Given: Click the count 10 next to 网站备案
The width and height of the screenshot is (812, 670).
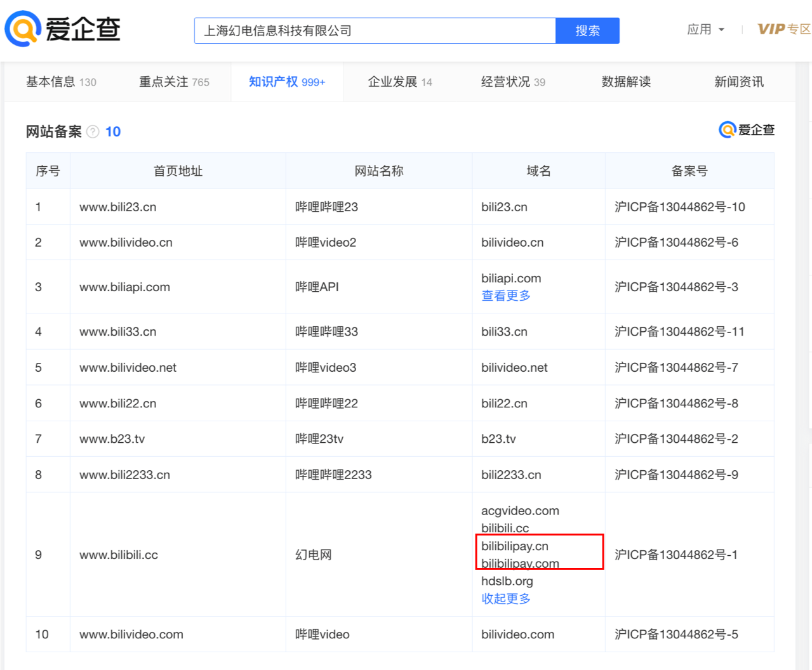Looking at the screenshot, I should [113, 131].
